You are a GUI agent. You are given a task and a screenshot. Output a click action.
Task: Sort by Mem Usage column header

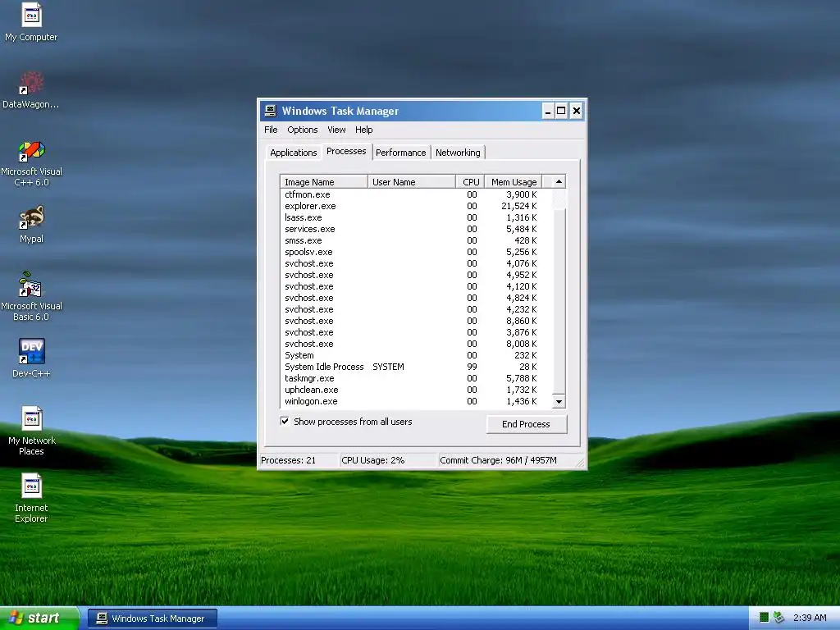[x=514, y=182]
